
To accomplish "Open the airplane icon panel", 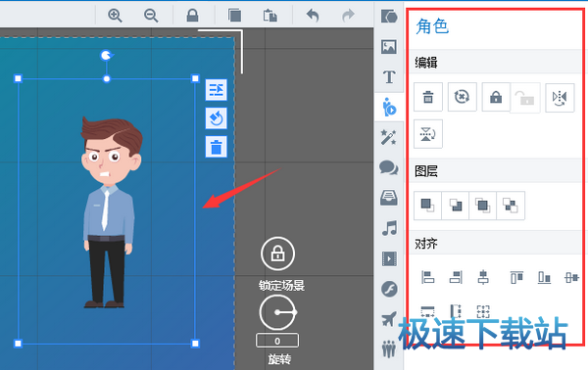I will (x=389, y=319).
